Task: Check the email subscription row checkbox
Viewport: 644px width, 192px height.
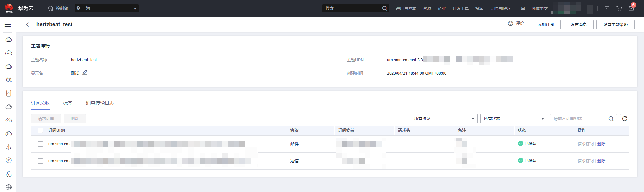Action: [40, 144]
